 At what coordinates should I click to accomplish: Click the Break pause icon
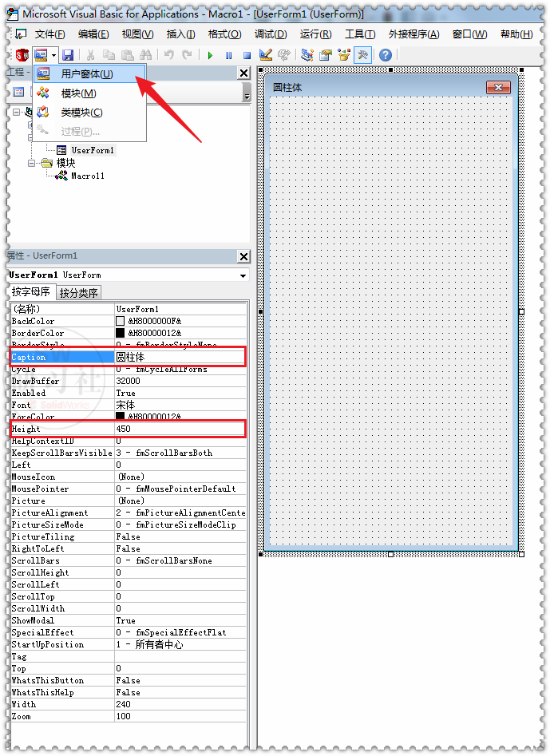point(228,55)
